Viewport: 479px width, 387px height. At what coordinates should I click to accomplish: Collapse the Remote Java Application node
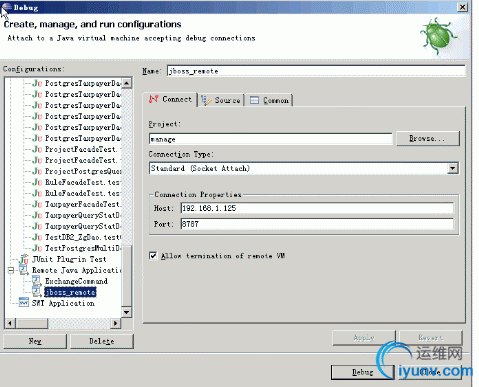click(x=11, y=270)
